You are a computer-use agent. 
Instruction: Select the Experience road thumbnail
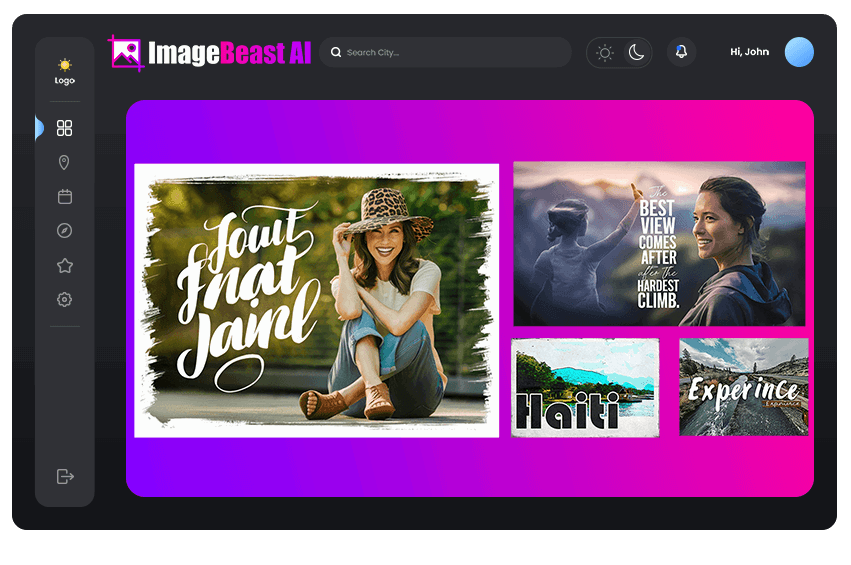click(743, 387)
